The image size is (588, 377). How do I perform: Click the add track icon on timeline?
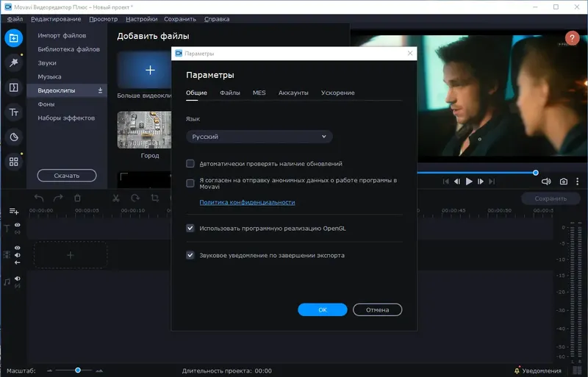point(14,211)
